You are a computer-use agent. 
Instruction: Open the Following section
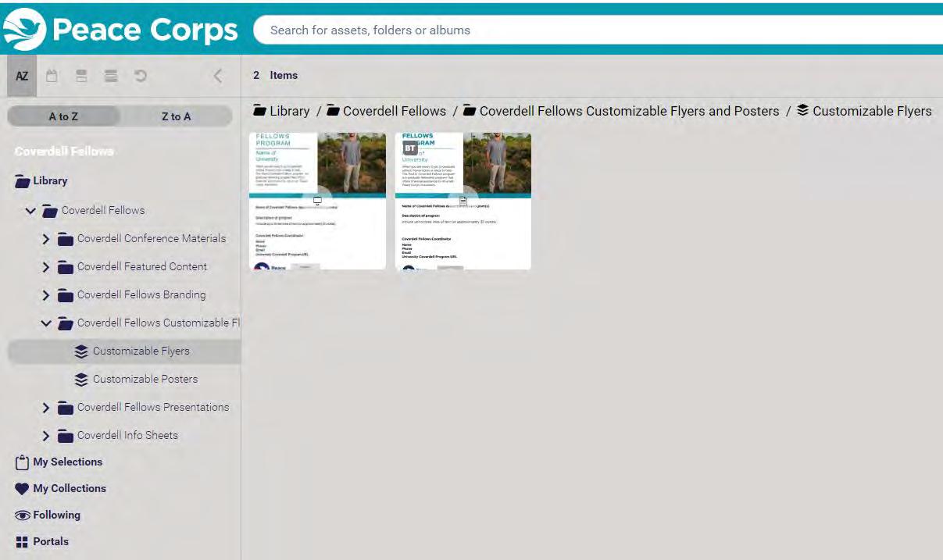[x=56, y=515]
